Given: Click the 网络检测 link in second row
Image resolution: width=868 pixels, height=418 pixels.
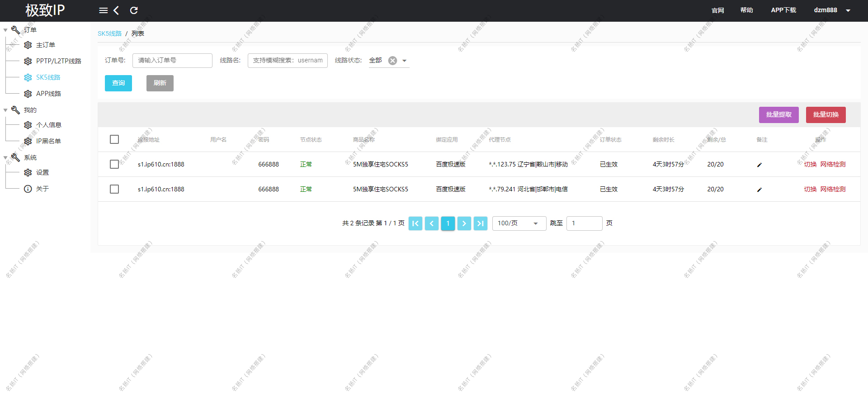Looking at the screenshot, I should pos(833,189).
